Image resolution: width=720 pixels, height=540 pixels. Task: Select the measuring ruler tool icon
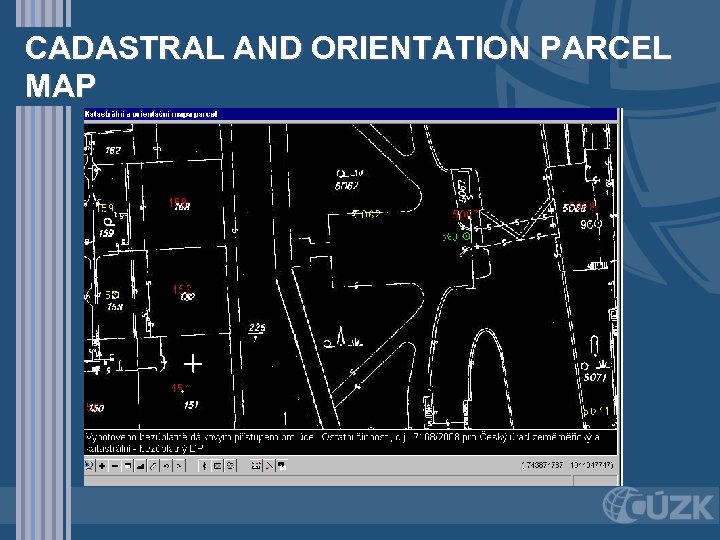pos(256,466)
